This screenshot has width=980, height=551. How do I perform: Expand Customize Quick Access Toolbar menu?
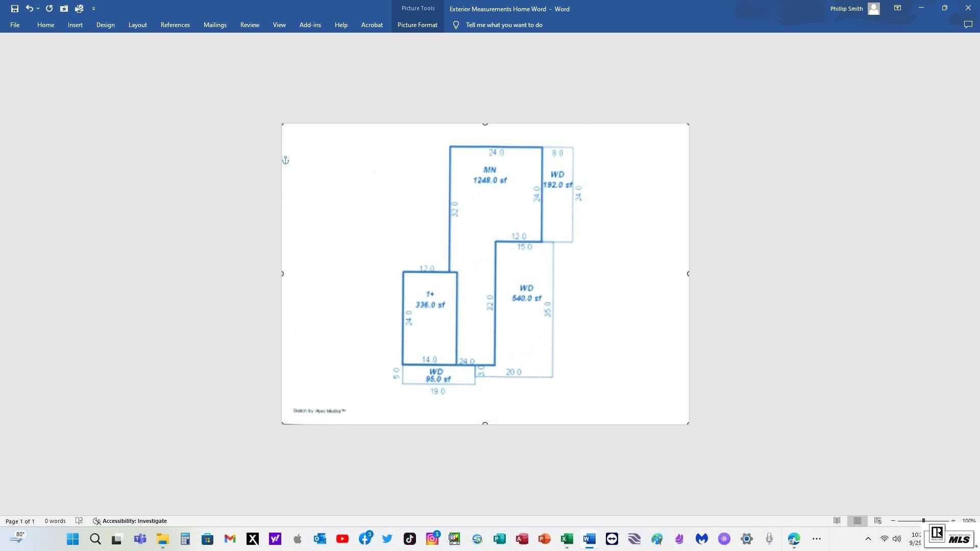(93, 9)
